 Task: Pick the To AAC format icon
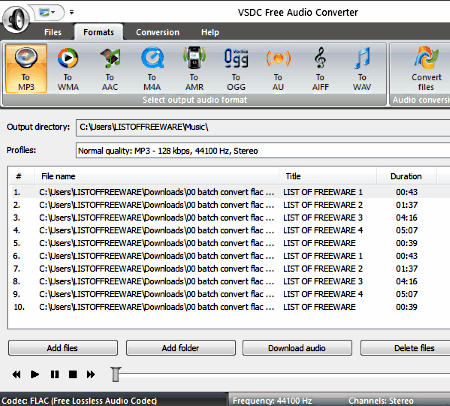pos(110,69)
